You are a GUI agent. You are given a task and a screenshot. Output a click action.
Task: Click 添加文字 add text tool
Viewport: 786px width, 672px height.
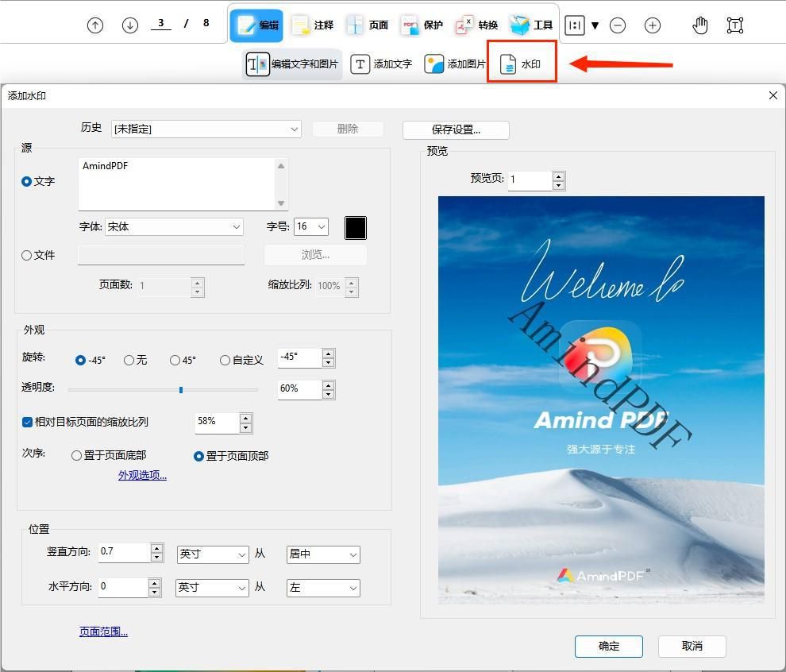point(381,64)
